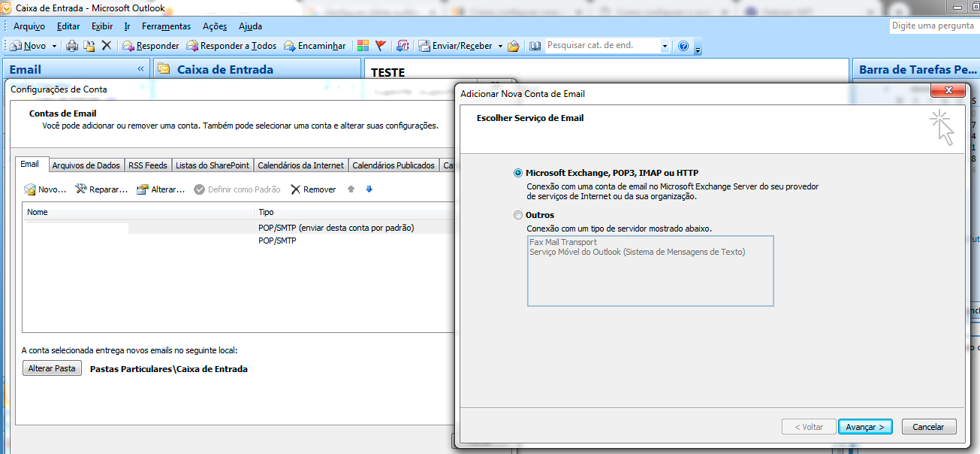The height and width of the screenshot is (454, 980).
Task: Click the blue Help question mark icon
Action: coord(683,46)
